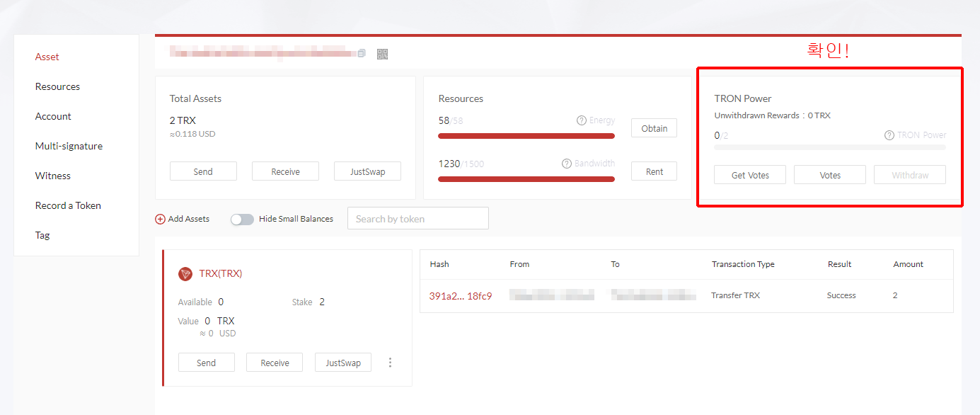Open Multi-signature in the sidebar
980x415 pixels.
[x=69, y=146]
